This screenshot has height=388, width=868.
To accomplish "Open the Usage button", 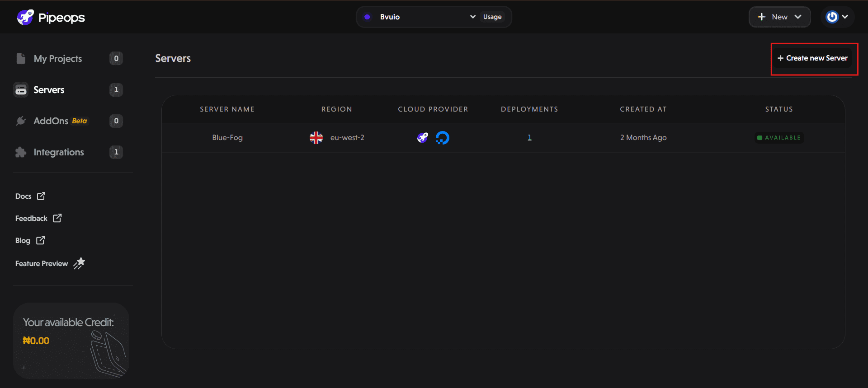I will [492, 17].
